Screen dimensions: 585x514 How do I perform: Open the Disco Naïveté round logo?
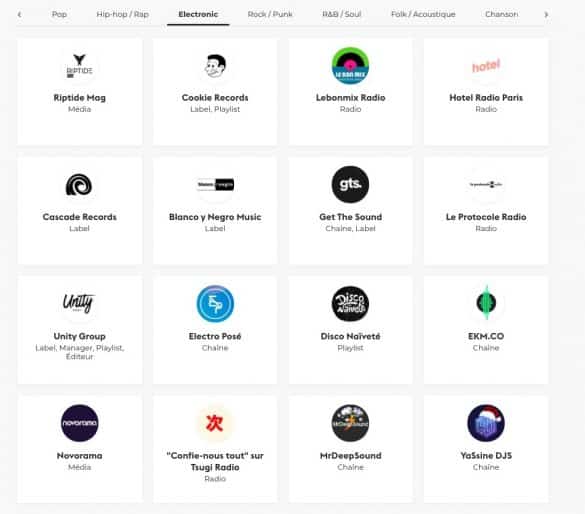[x=350, y=304]
